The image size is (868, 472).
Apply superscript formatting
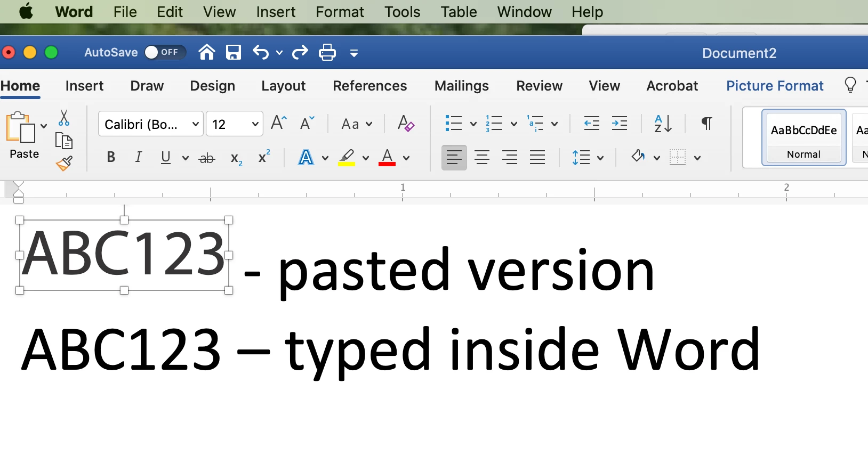(264, 157)
